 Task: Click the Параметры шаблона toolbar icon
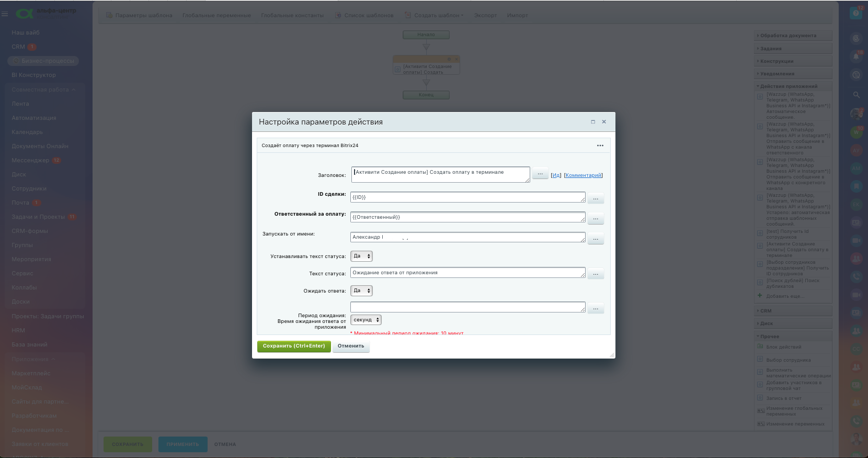point(109,15)
